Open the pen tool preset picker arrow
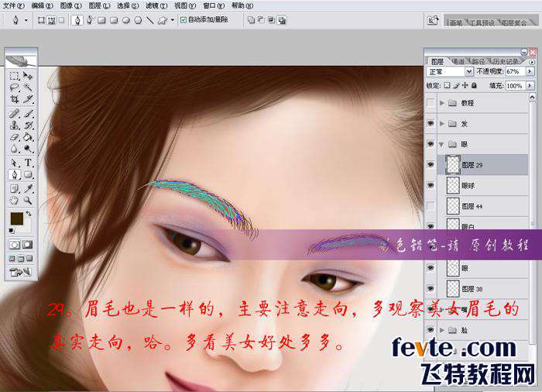The width and height of the screenshot is (542, 392). point(26,20)
